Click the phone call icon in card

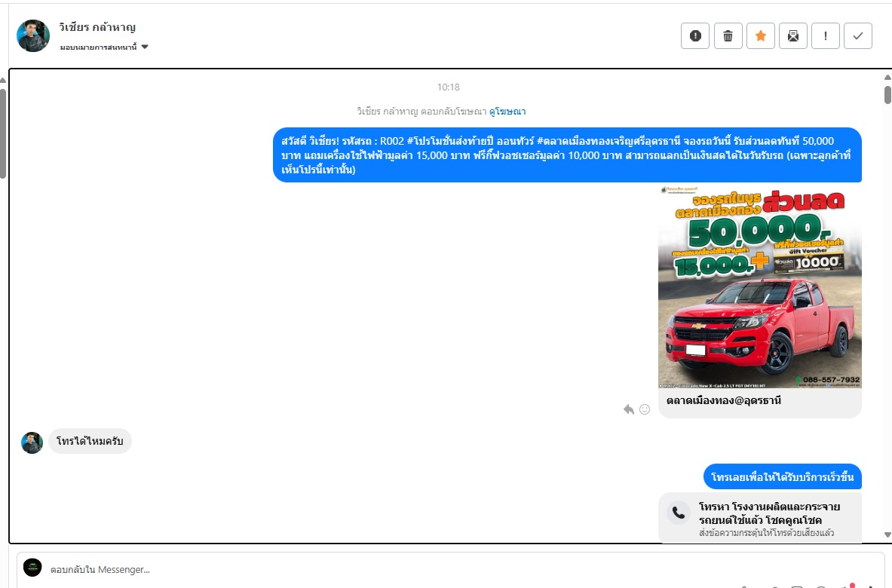tap(679, 513)
